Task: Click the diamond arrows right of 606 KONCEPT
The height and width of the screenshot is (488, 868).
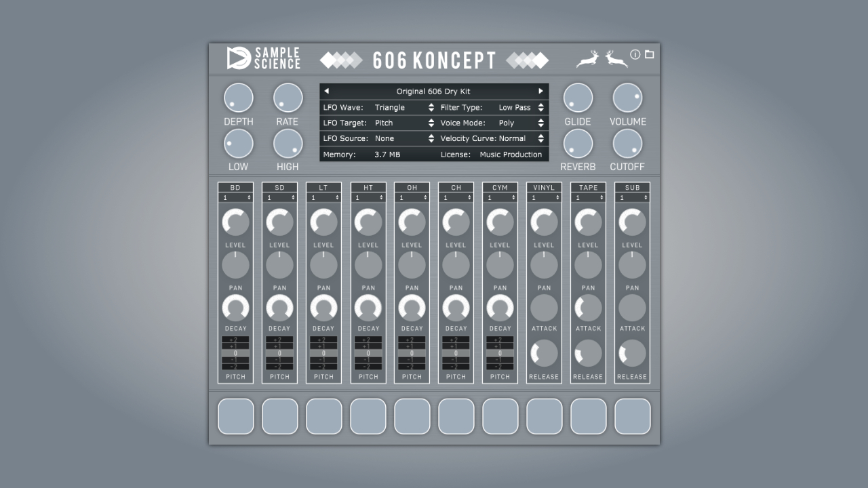Action: point(526,60)
